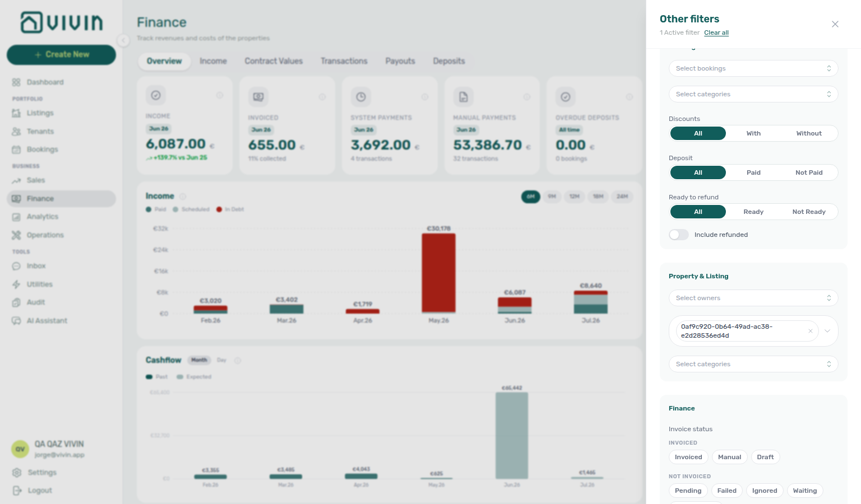Choose Not Ready under Ready to refund

[809, 212]
